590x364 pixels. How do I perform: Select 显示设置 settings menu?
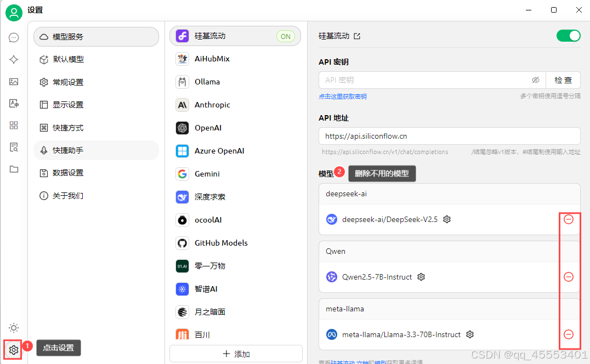click(97, 105)
